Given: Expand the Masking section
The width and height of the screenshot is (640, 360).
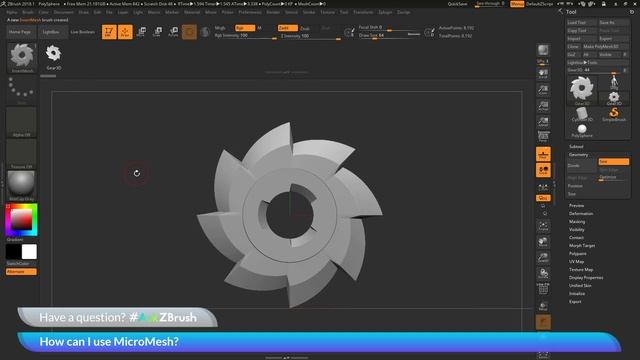Looking at the screenshot, I should pyautogui.click(x=577, y=222).
